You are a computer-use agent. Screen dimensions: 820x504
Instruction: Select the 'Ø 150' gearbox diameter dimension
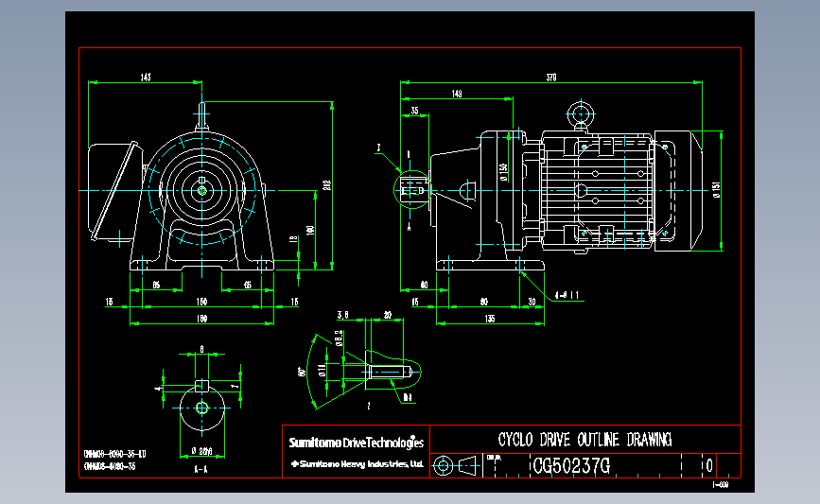tap(503, 172)
